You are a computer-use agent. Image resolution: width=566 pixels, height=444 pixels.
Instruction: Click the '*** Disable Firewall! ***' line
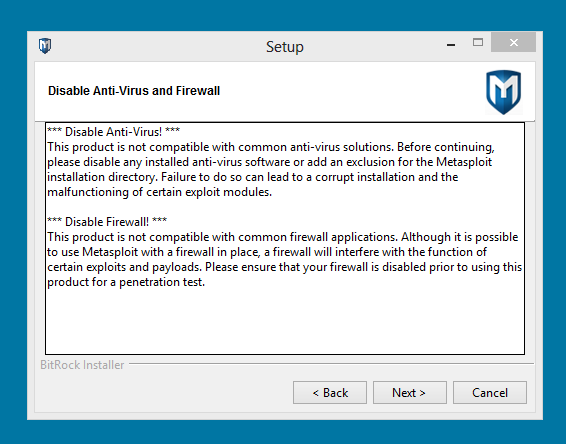[x=107, y=222]
